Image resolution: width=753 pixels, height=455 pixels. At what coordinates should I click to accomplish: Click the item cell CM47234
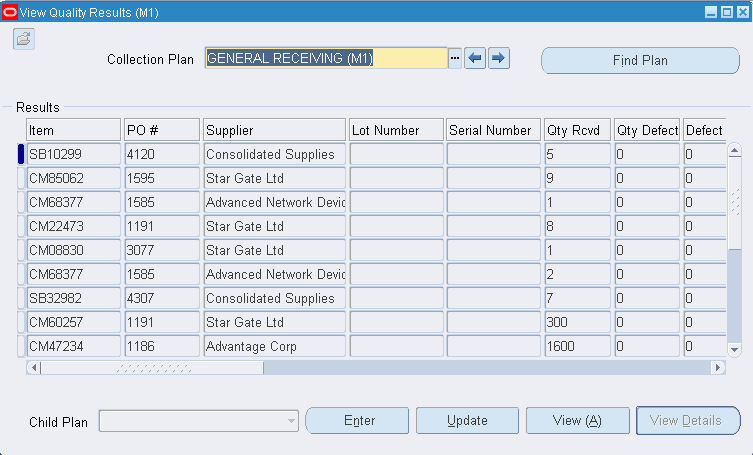coord(73,346)
